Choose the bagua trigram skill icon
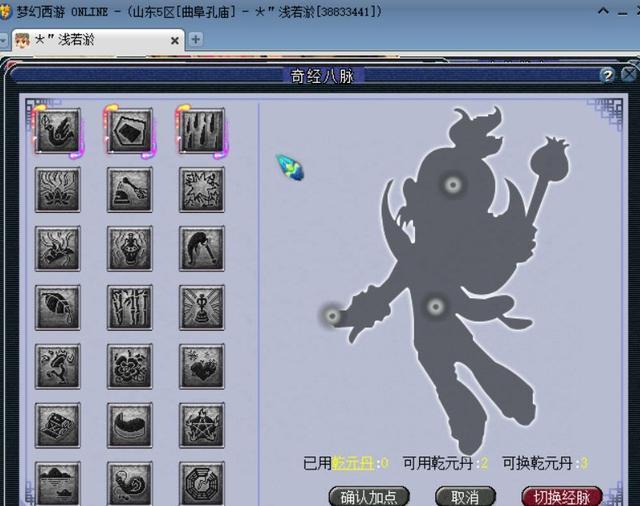 tap(202, 484)
